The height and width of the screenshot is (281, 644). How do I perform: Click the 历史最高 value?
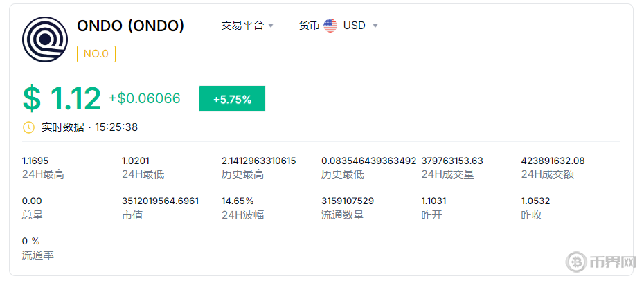258,161
